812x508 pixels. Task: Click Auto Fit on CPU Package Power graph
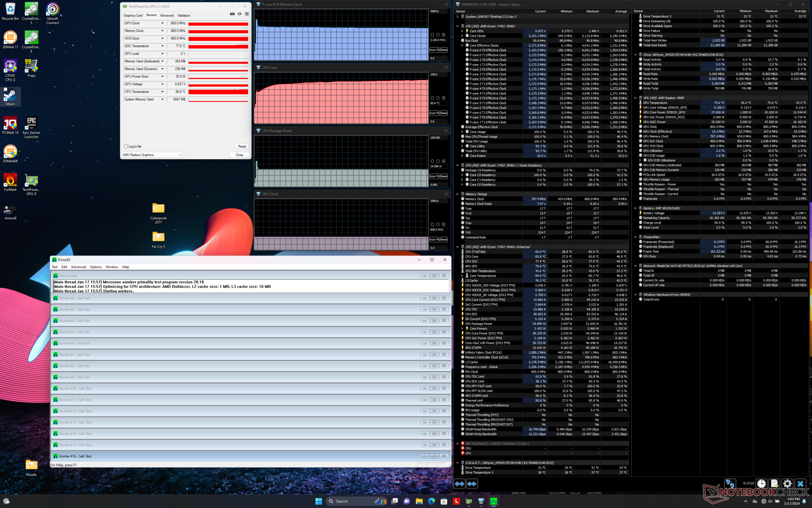pos(434,177)
